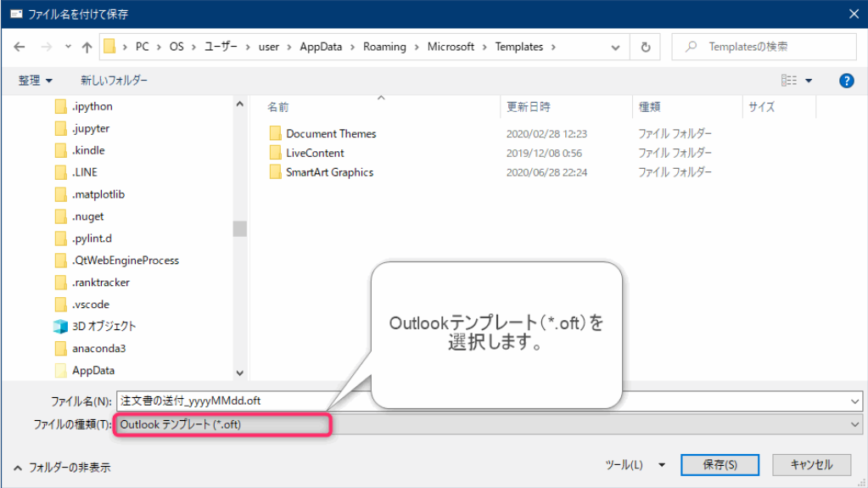Click the 2020/06/28 22:24 date cell
The image size is (868, 488).
coord(546,172)
